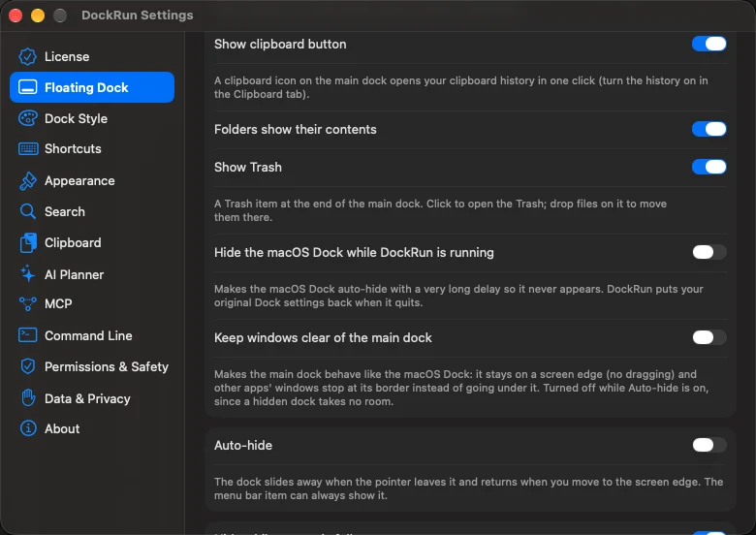This screenshot has height=535, width=756.
Task: Enable the Auto-hide switch
Action: coord(709,445)
